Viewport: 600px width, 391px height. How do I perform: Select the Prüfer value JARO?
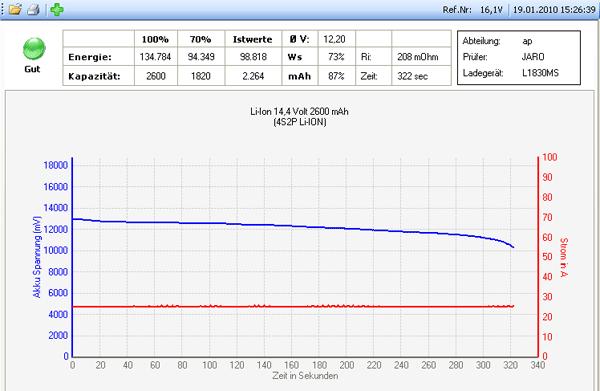pyautogui.click(x=533, y=57)
